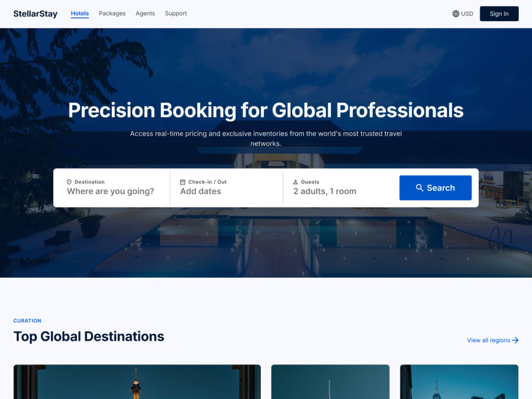Click the 'Guests' field label

coord(310,182)
